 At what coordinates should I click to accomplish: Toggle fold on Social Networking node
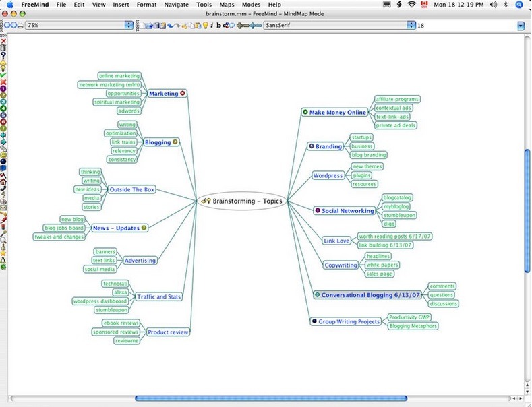(x=347, y=210)
